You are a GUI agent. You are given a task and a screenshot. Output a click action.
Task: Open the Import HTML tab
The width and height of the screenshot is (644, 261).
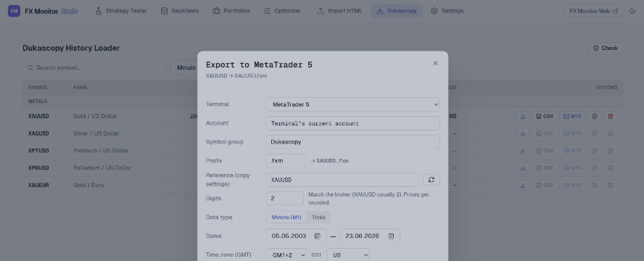pos(339,11)
